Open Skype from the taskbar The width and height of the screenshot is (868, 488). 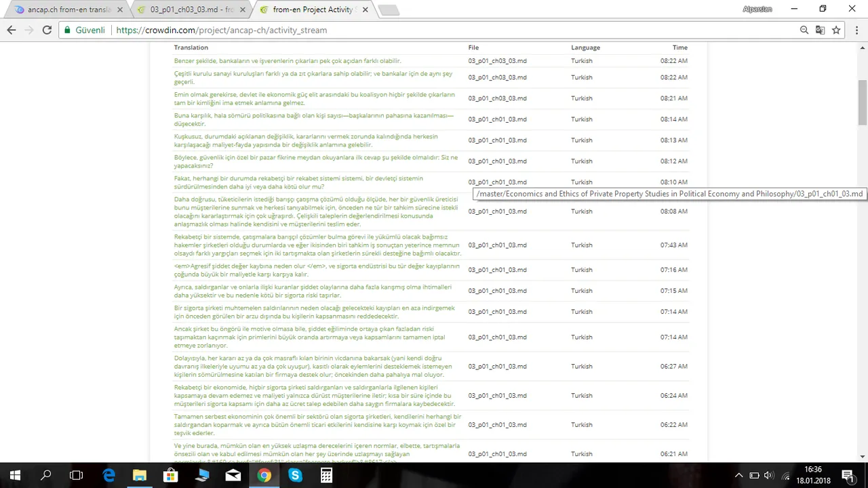click(295, 475)
